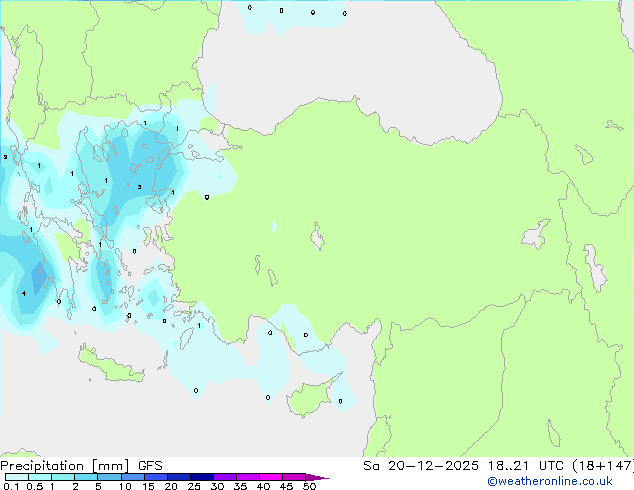Click the "18..21 UTC" time text

click(525, 466)
